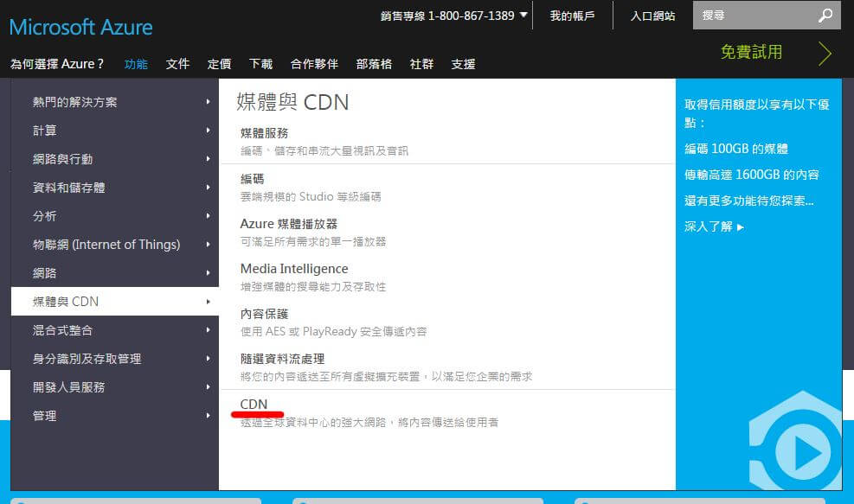Select 計算 in the sidebar

(45, 130)
